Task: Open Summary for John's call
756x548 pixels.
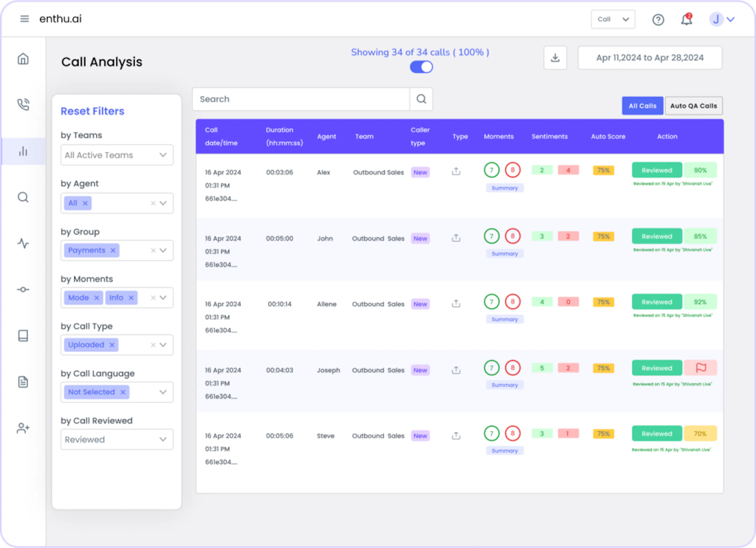Action: (505, 254)
